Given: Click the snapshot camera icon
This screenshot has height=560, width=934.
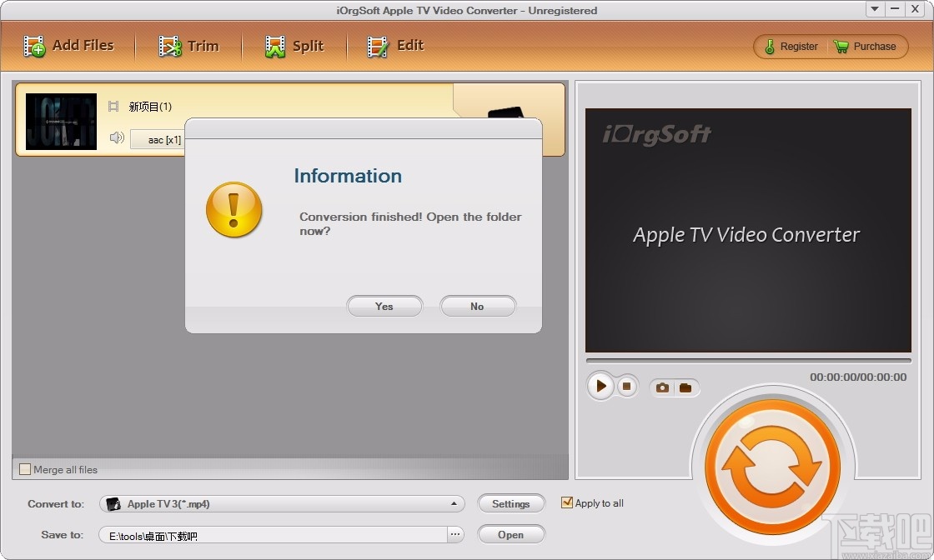Looking at the screenshot, I should pyautogui.click(x=662, y=387).
